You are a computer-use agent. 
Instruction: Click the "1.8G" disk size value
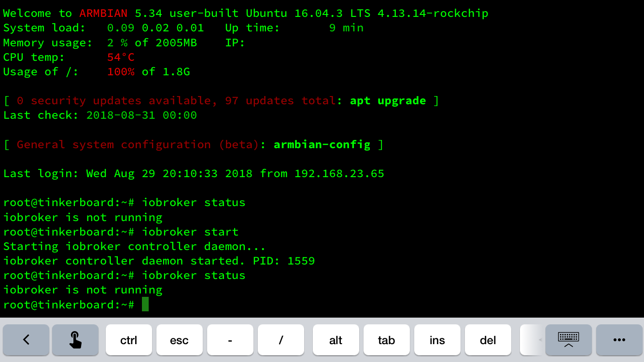tap(176, 71)
